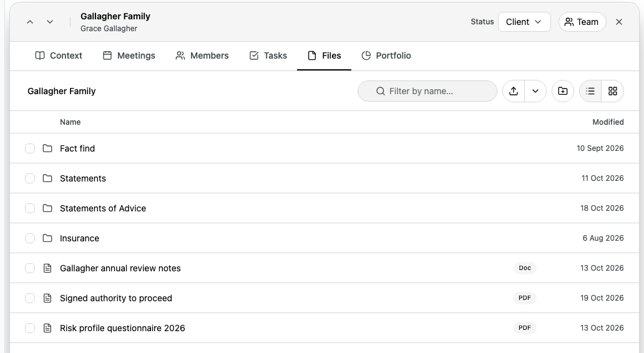Click the Gallagher Family breadcrumb label
644x353 pixels.
click(62, 91)
